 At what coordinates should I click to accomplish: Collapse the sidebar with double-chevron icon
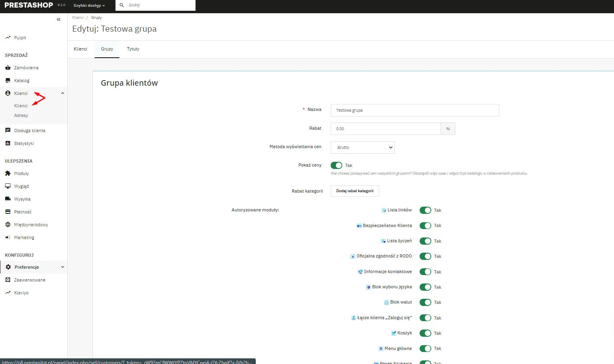click(59, 19)
